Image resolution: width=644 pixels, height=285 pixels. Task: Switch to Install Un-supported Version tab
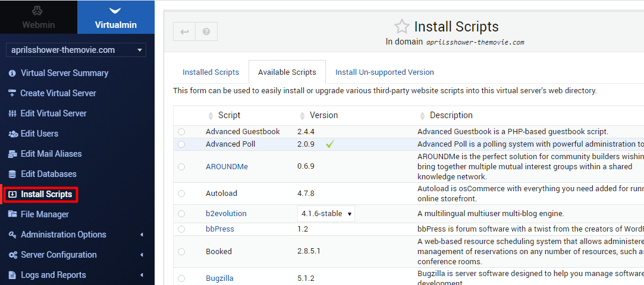384,72
